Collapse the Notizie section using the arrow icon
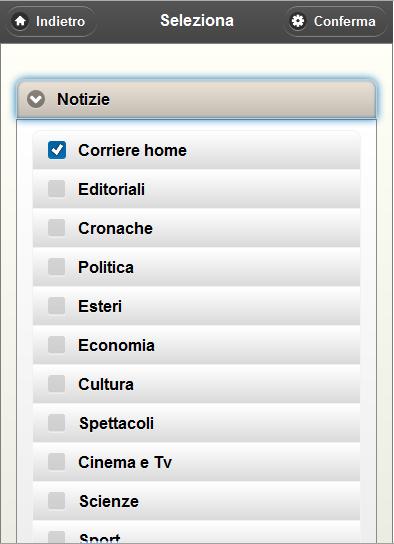This screenshot has height=544, width=394. (x=36, y=99)
